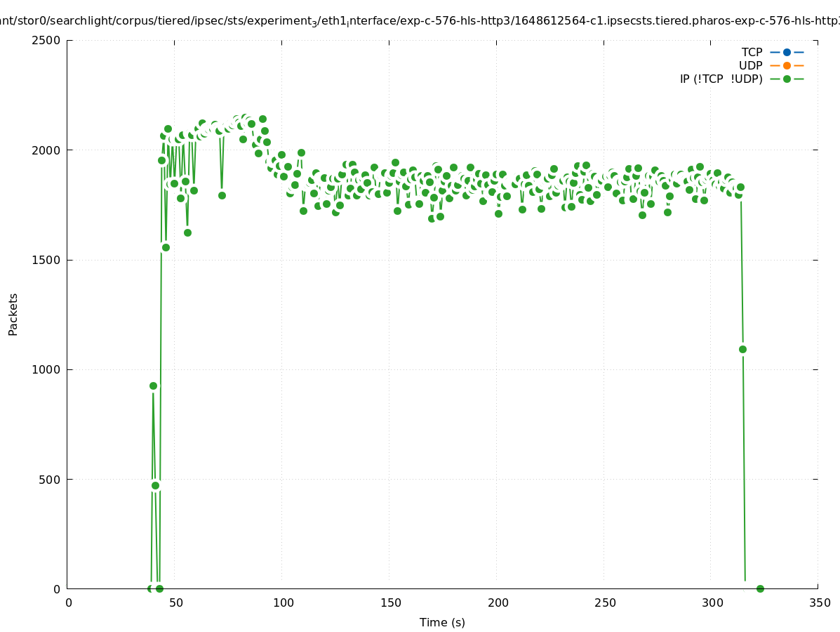Click the Packets y-axis label
This screenshot has height=632, width=840.
tap(13, 314)
